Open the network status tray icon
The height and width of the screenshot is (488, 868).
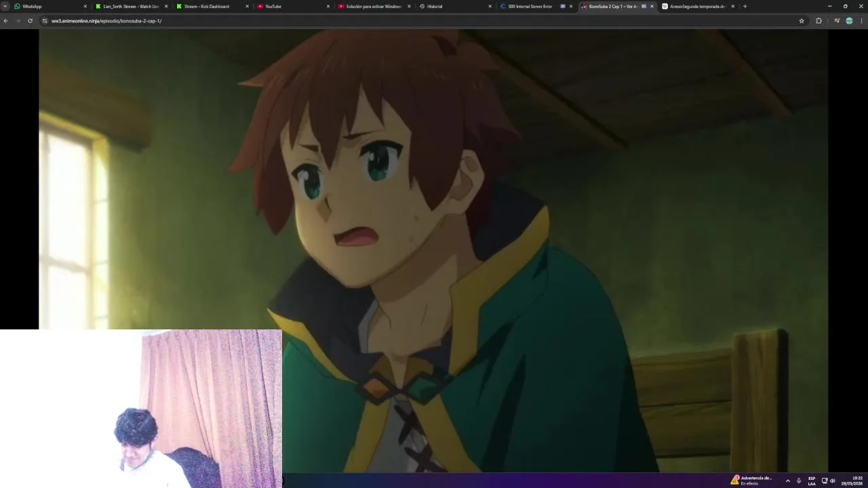tap(824, 481)
